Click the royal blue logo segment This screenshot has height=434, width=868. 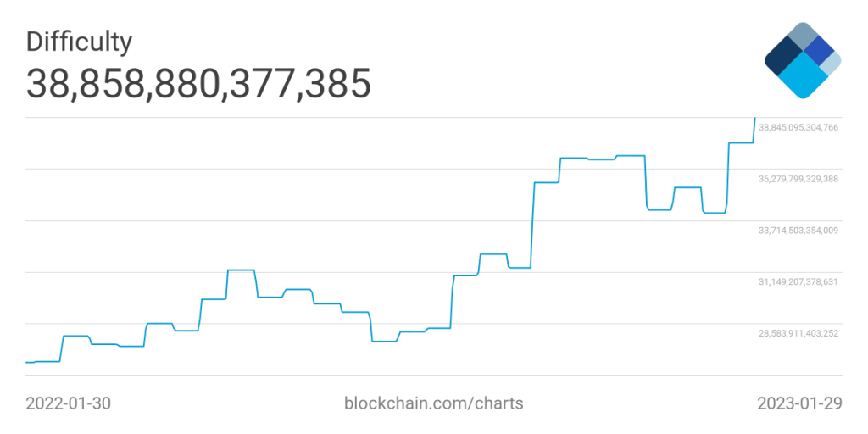click(x=817, y=50)
